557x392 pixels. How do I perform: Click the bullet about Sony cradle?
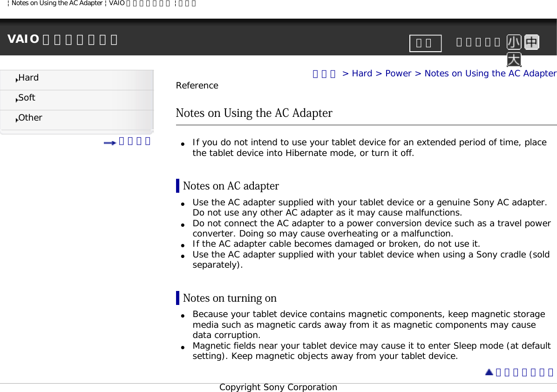(371, 260)
